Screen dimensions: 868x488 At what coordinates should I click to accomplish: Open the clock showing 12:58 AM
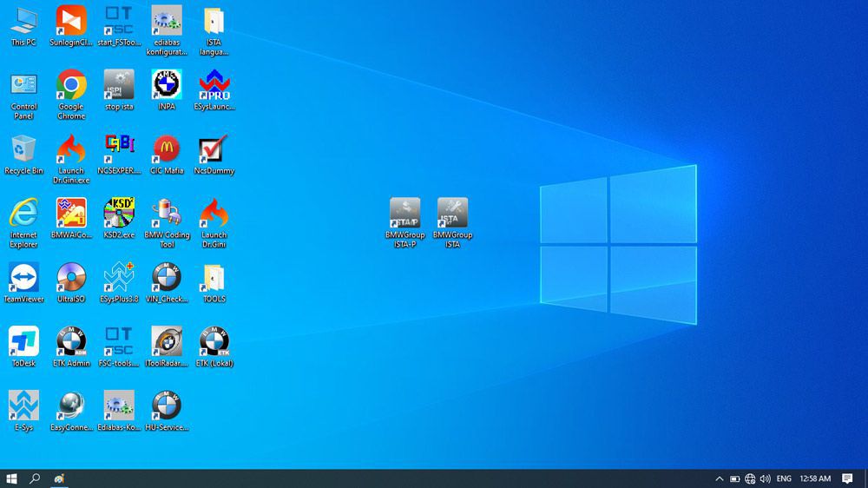(x=815, y=478)
